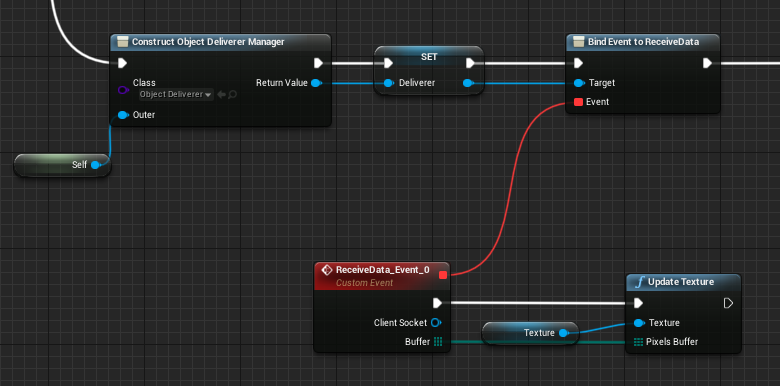Click the ReceiveData_Event_0 red delegate output pin

point(443,275)
